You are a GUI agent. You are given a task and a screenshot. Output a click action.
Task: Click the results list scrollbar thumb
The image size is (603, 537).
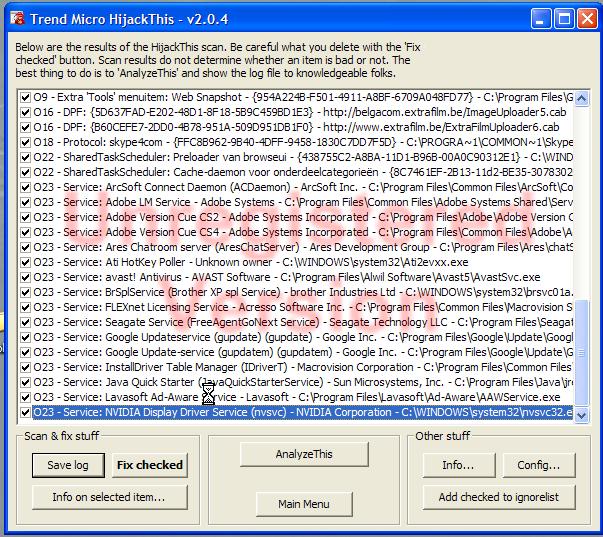(581, 352)
